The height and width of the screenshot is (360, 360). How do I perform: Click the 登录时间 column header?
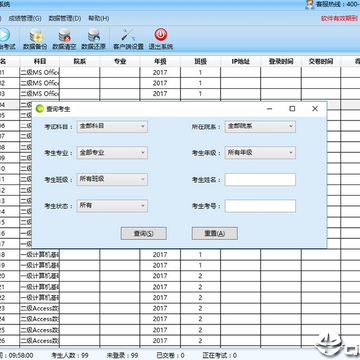281,62
